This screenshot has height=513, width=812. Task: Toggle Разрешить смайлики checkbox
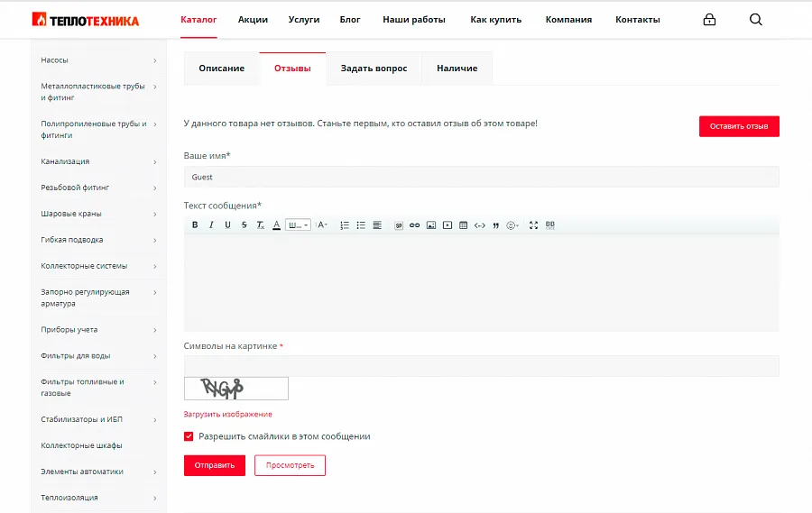pyautogui.click(x=189, y=435)
